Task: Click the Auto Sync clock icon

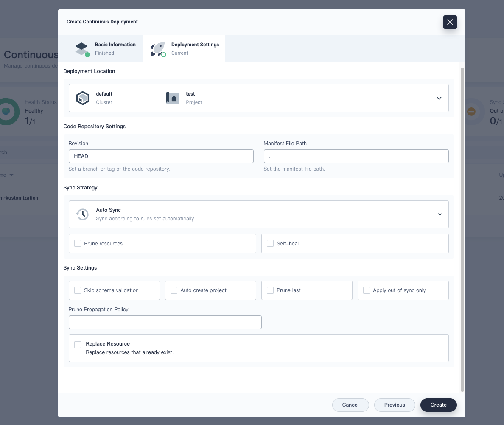Action: (82, 214)
